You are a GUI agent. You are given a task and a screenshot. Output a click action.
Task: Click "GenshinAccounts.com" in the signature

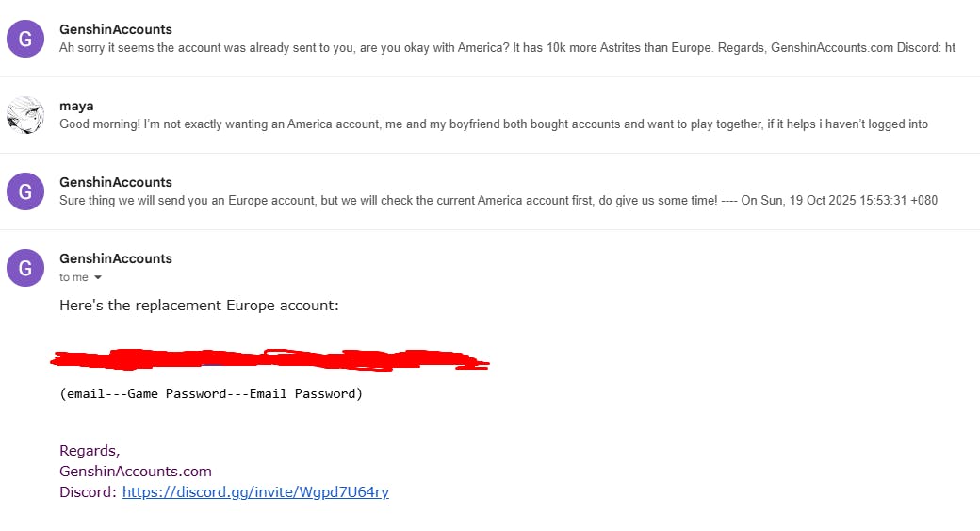point(136,471)
